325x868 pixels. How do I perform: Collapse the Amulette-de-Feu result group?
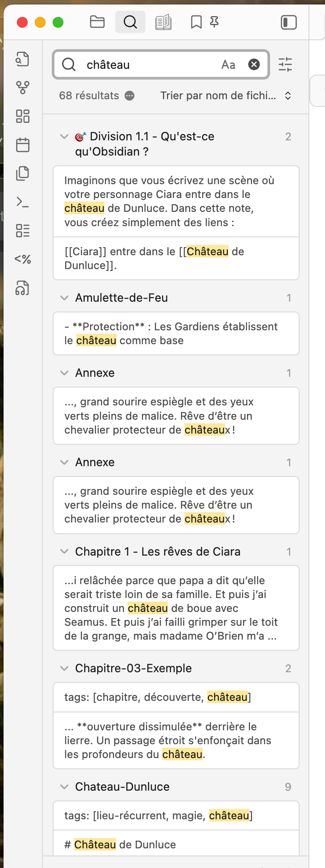tap(64, 298)
